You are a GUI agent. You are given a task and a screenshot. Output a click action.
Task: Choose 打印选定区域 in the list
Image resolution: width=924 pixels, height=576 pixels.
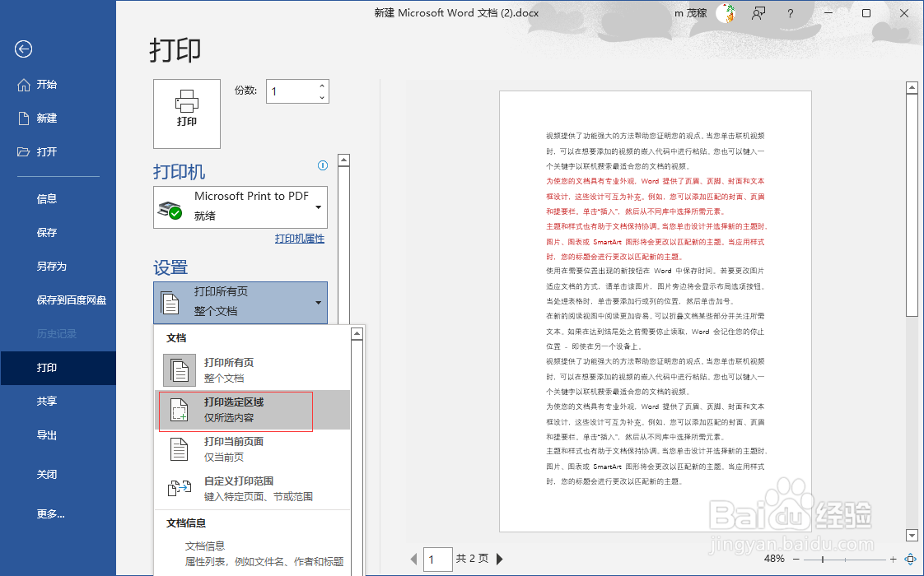[253, 410]
